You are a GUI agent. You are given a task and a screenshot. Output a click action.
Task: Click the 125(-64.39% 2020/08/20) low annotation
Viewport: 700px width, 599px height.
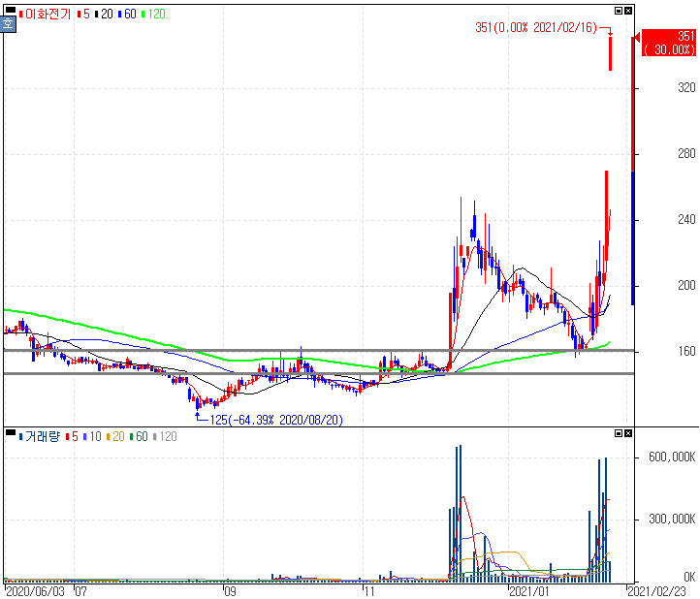pos(276,420)
